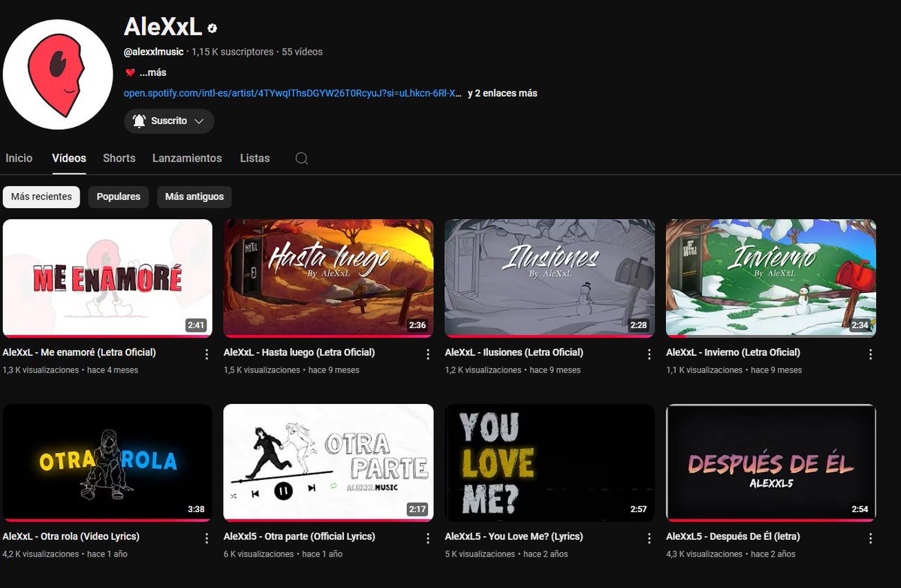The height and width of the screenshot is (588, 901).
Task: Open the Invierno video thumbnail
Action: [x=771, y=278]
